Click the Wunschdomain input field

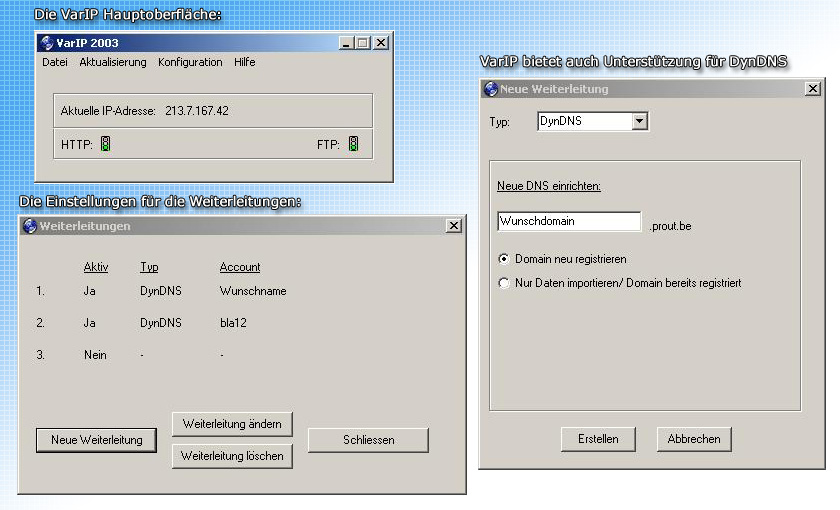(x=569, y=221)
